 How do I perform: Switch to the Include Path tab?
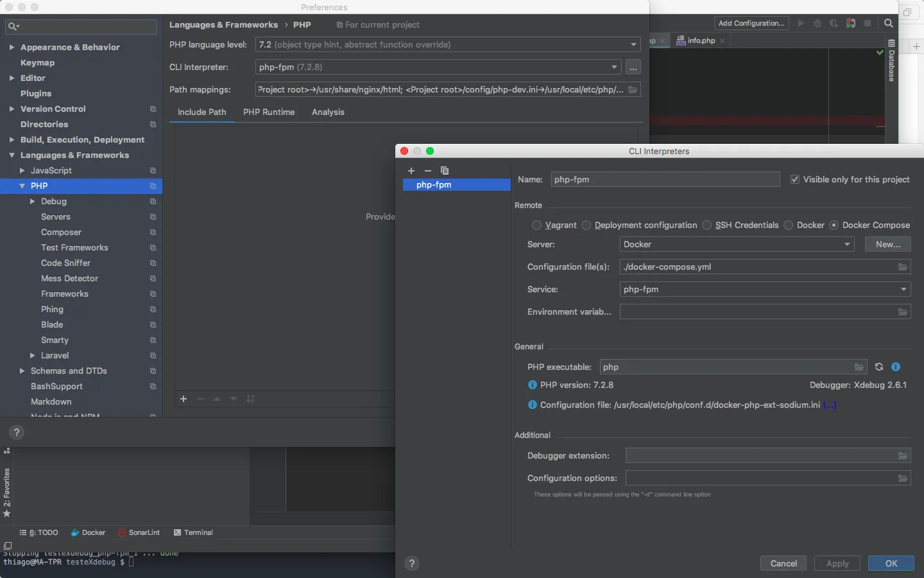[x=202, y=112]
